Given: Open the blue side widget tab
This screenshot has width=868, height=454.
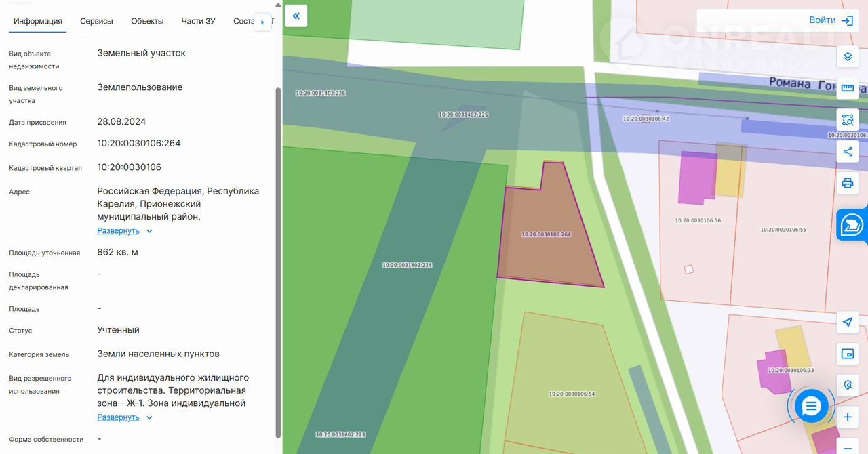Looking at the screenshot, I should point(852,225).
